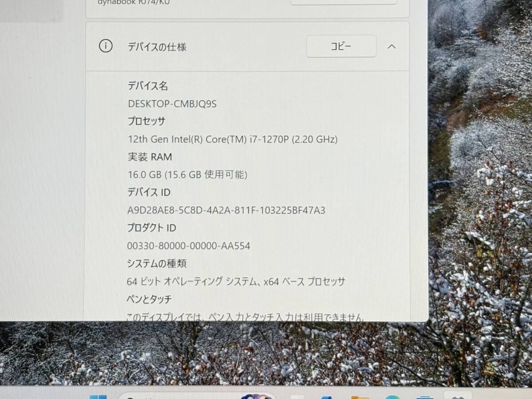Screen dimensions: 532x399
Task: Click the コピー button to copy specs
Action: (x=341, y=46)
